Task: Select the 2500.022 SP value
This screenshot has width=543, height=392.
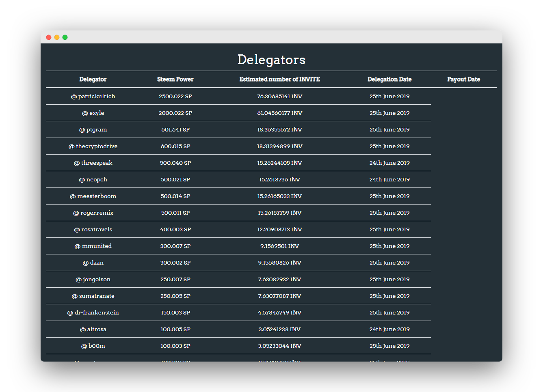Action: tap(175, 96)
